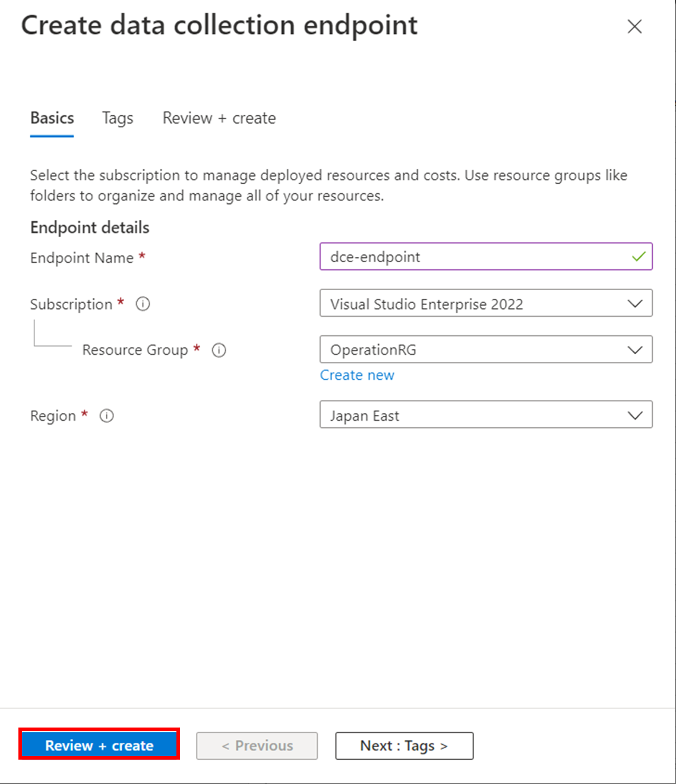Click the Previous button

pos(257,745)
